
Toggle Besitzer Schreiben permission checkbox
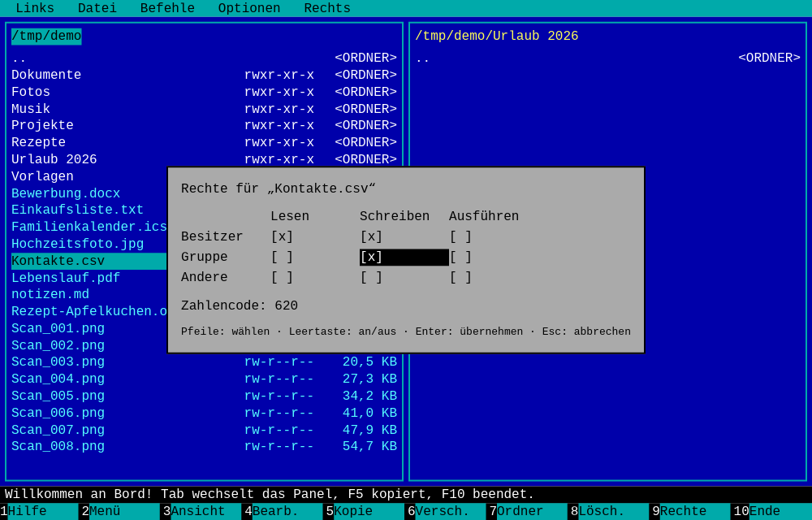click(x=371, y=236)
